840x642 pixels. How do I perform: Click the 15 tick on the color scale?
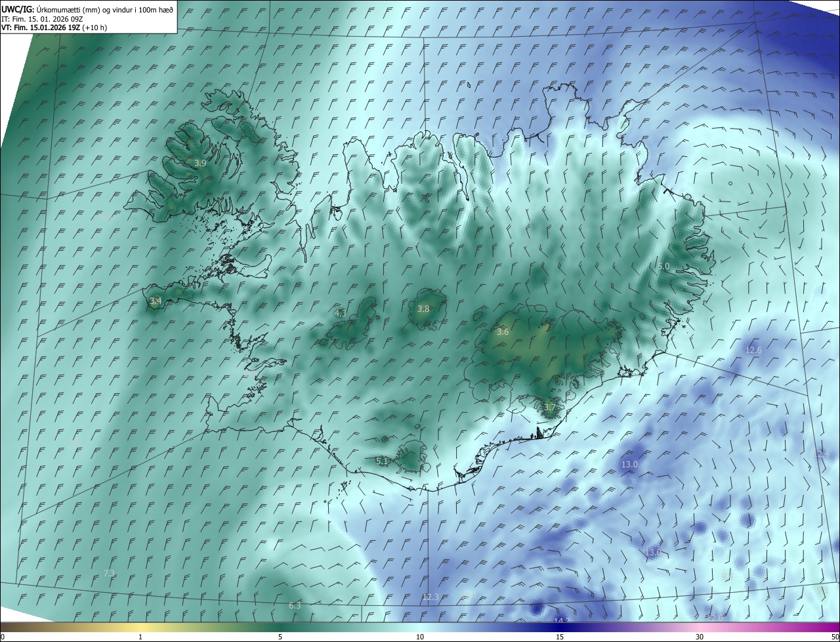pos(560,637)
